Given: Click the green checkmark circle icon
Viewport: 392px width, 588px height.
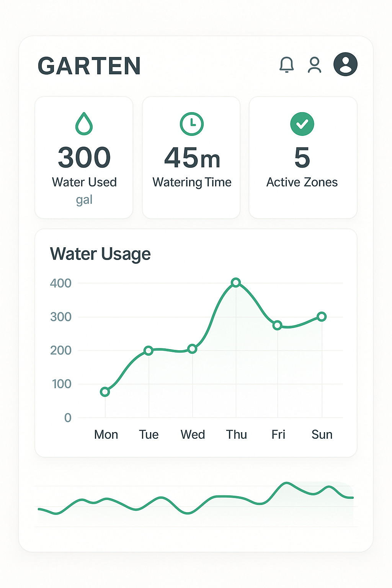Looking at the screenshot, I should 302,124.
